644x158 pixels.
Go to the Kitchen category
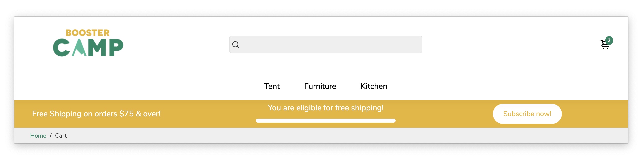(374, 86)
